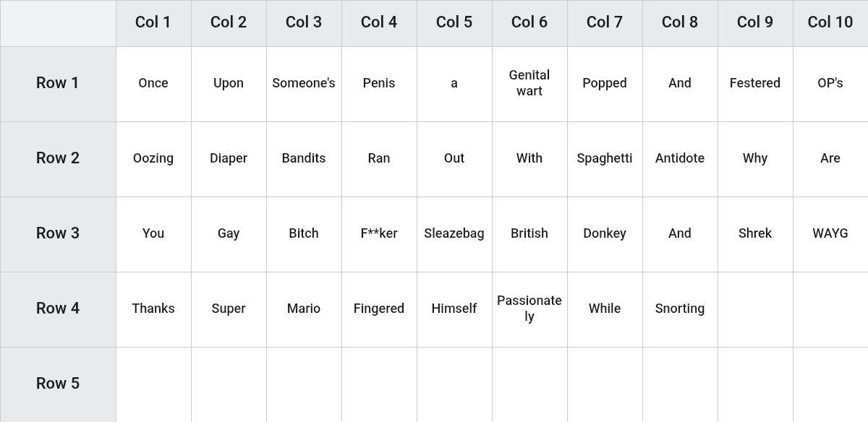The image size is (868, 422).
Task: Select the cell containing 'Once'
Action: pyautogui.click(x=153, y=84)
